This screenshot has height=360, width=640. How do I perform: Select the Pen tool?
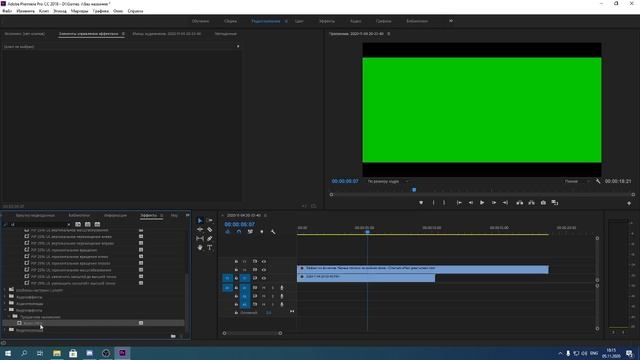point(209,238)
